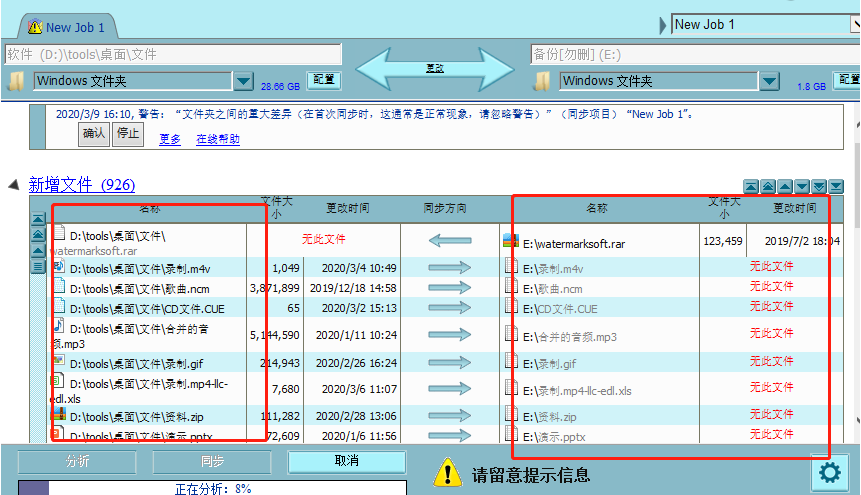The height and width of the screenshot is (495, 861).
Task: Click the single down arrow in top-right navigation
Action: click(x=802, y=187)
